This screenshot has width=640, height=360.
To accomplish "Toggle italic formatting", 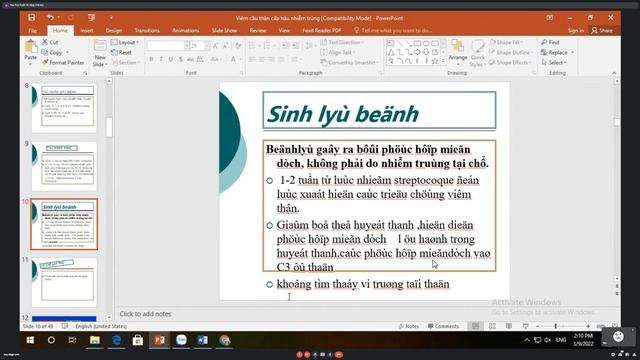I will point(161,60).
